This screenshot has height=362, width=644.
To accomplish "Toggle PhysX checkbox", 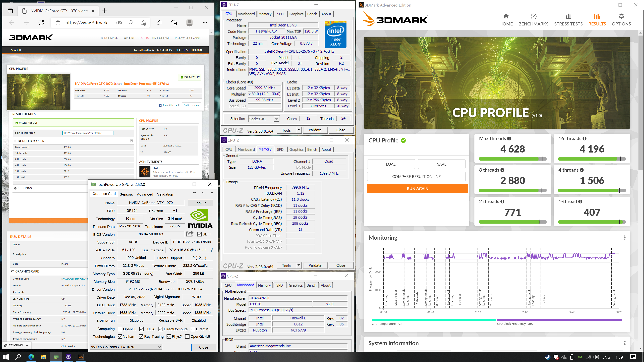I will coord(169,337).
